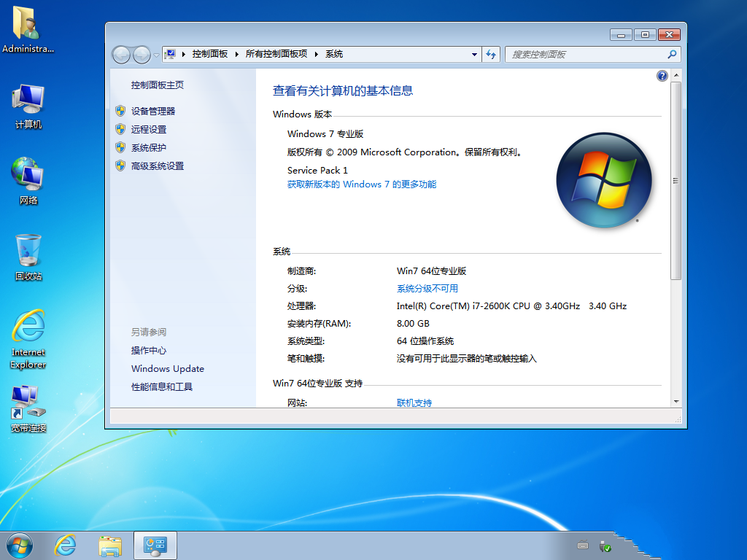Click the network status tray icon
Screen dimensions: 747x560
point(605,545)
